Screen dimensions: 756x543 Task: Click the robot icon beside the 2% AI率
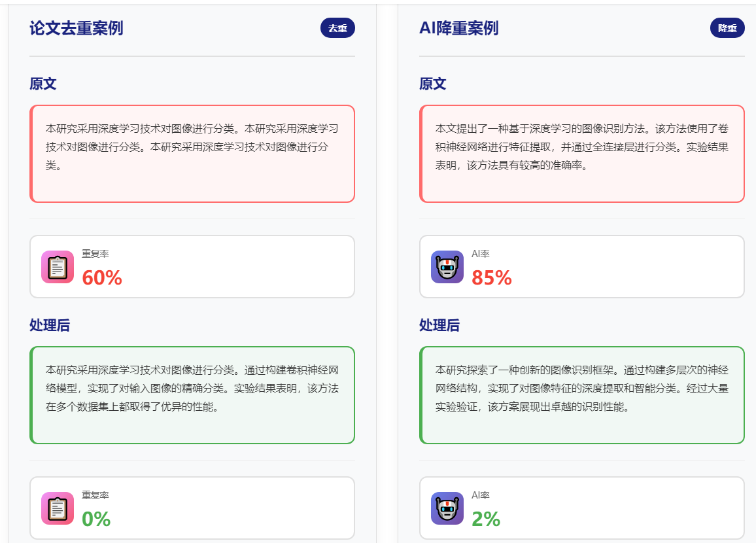click(447, 508)
